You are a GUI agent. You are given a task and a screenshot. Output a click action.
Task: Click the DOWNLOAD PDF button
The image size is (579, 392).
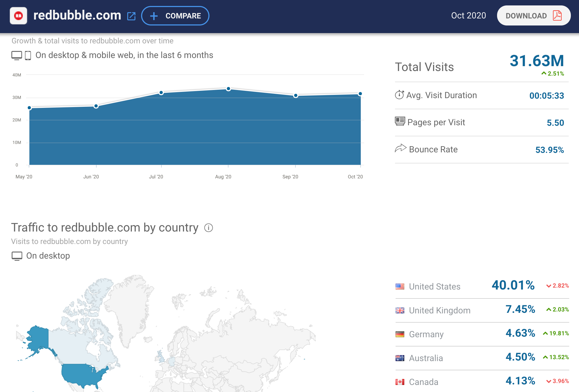click(534, 16)
